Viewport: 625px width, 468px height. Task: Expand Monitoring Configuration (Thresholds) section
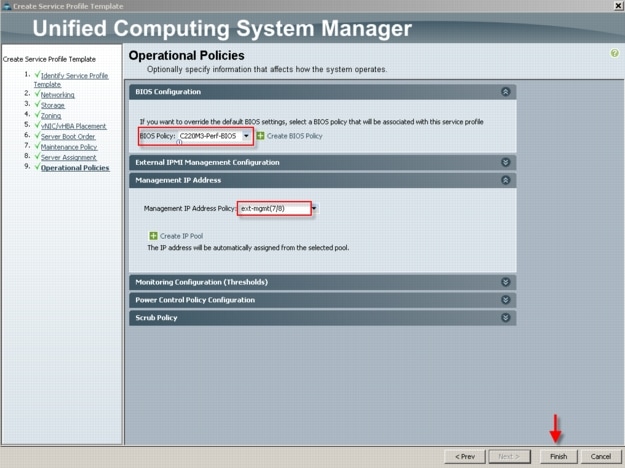(x=505, y=282)
